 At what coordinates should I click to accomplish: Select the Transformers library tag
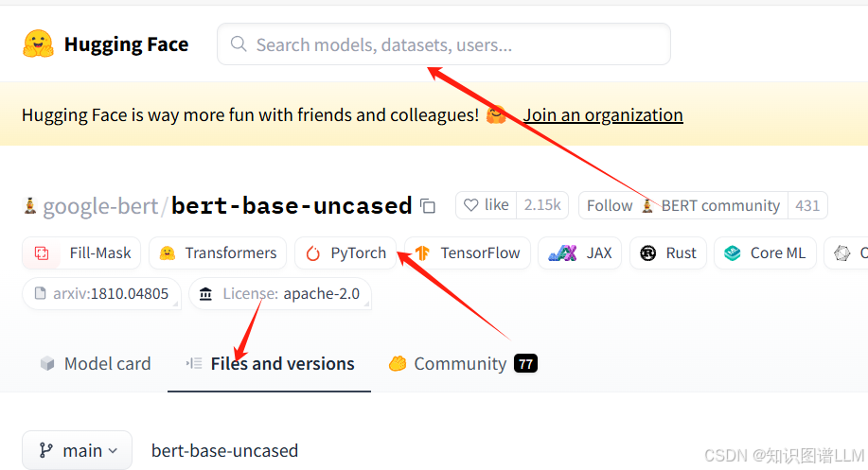tap(218, 252)
